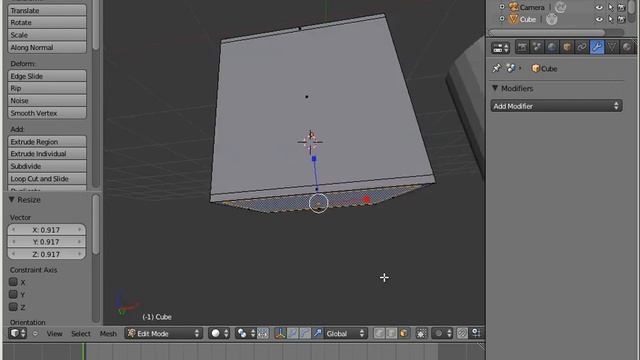
Task: Expand the Cube tree item in outliner
Action: 502,19
